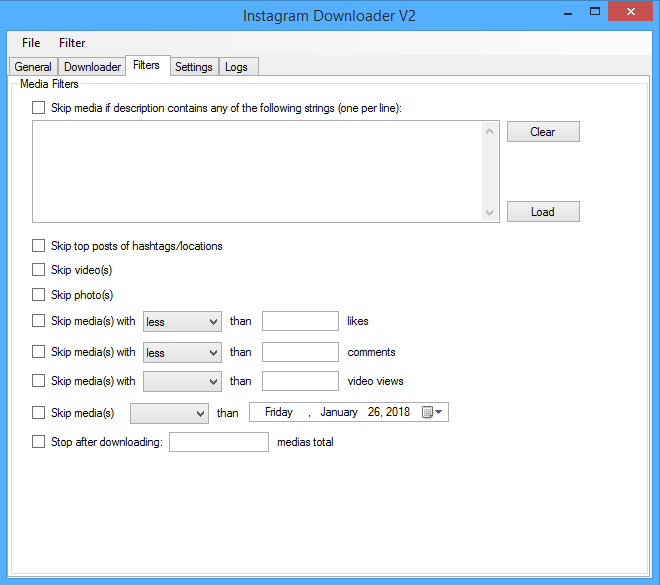Click the Load button

(x=543, y=212)
